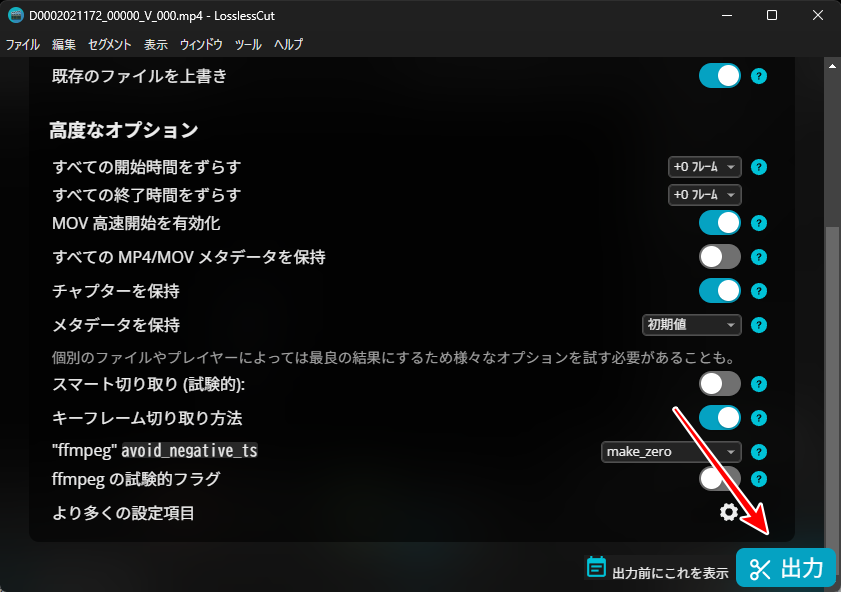Viewport: 841px width, 592px height.
Task: Turn off チャプターを保持 switch
Action: click(719, 291)
